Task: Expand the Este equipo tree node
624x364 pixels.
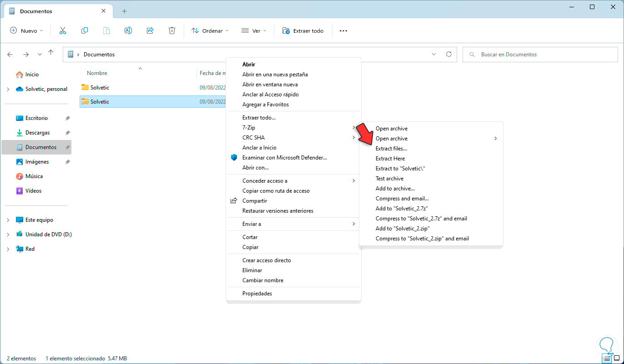Action: pyautogui.click(x=8, y=220)
